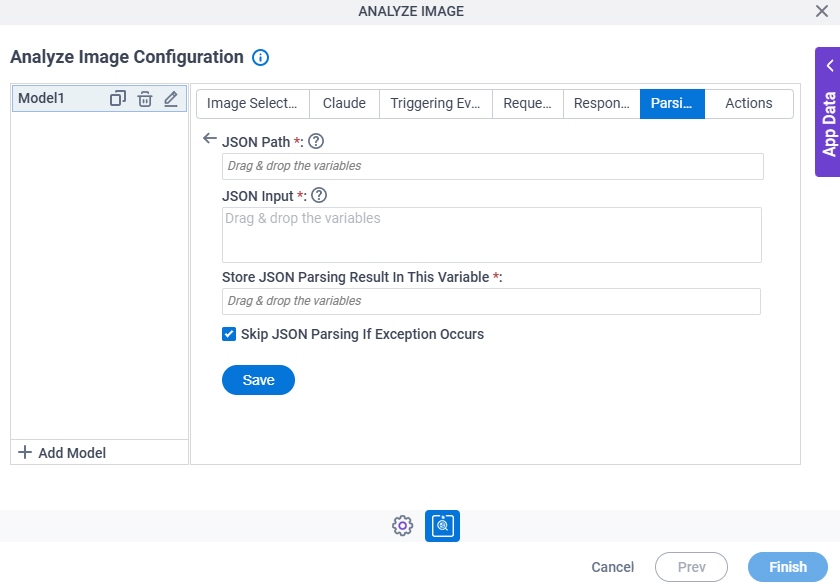The image size is (840, 586).
Task: Go back using the left arrow icon
Action: click(209, 139)
